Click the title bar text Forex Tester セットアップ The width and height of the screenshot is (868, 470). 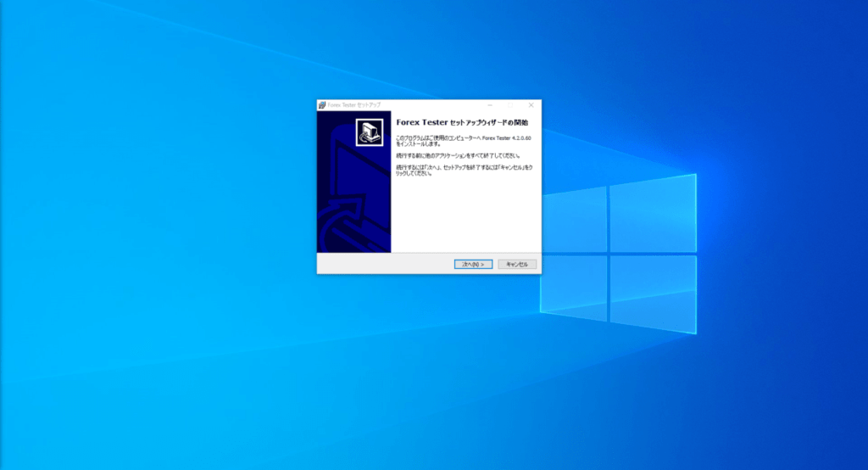(x=354, y=104)
